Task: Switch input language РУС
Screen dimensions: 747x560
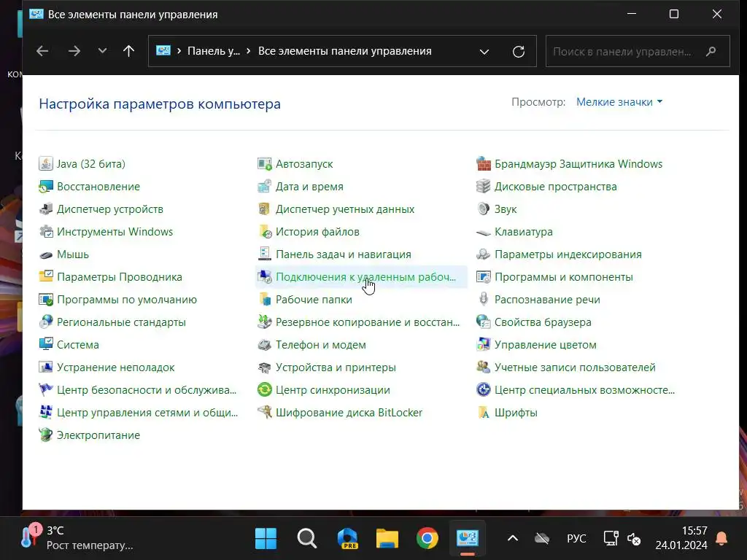Action: click(x=576, y=539)
